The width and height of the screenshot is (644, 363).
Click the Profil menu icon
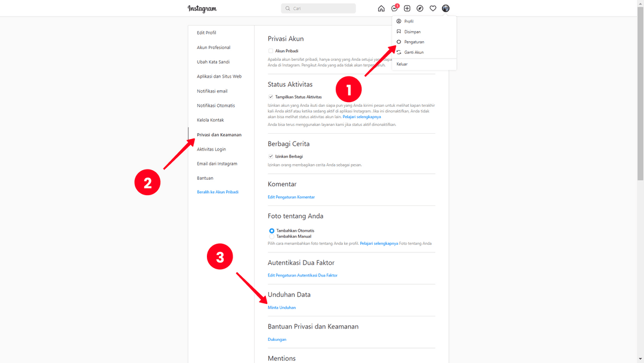click(399, 21)
